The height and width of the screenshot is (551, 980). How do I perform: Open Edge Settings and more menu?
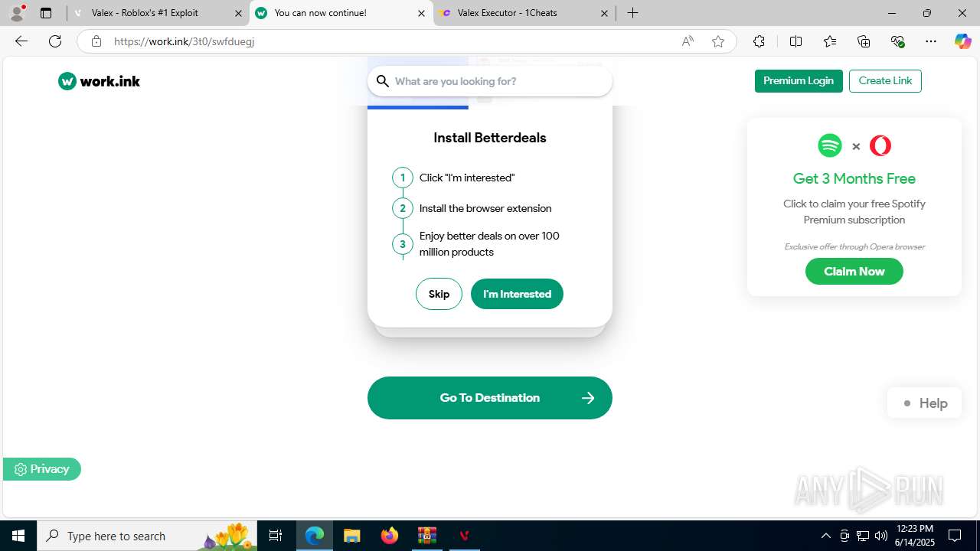pos(931,41)
